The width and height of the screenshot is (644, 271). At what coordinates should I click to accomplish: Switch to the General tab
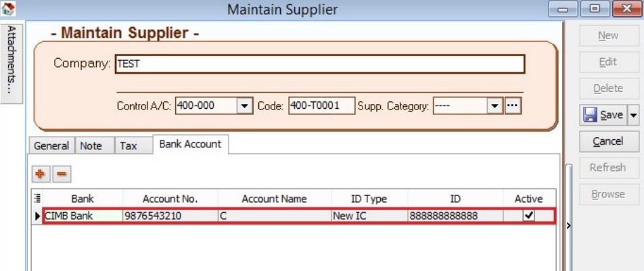[51, 145]
